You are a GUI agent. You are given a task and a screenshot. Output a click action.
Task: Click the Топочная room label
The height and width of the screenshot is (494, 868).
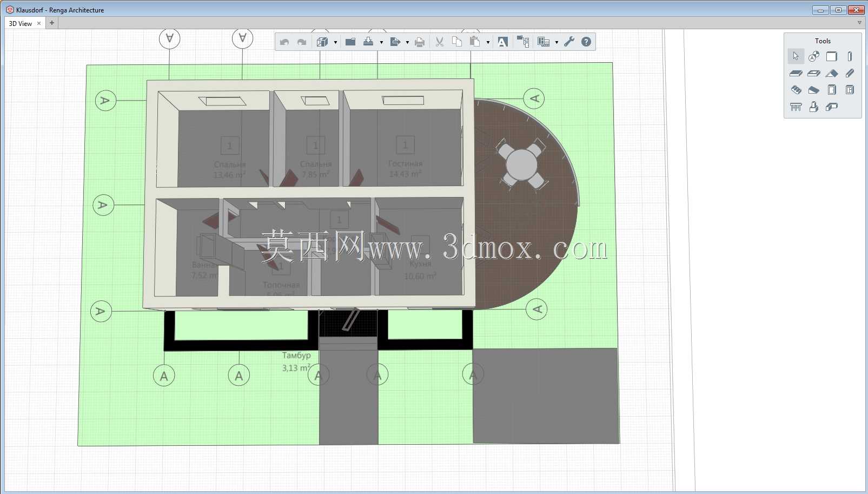(x=281, y=285)
